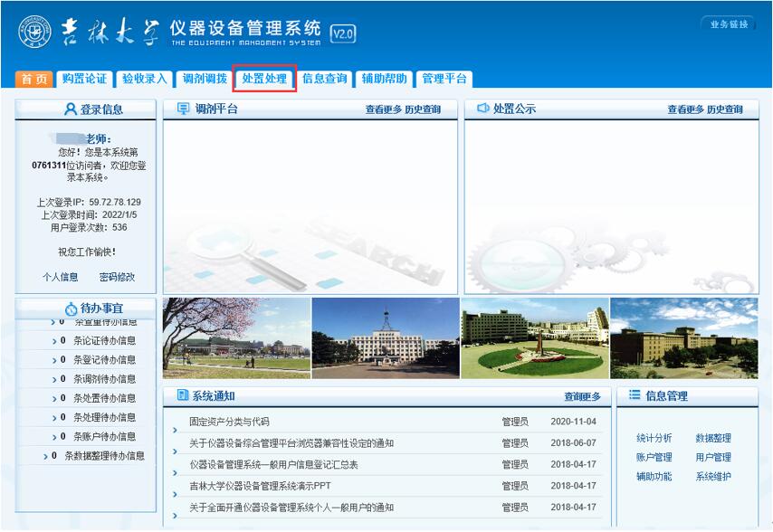This screenshot has width=773, height=532.
Task: Open the 个人信息 link
Action: tap(61, 277)
